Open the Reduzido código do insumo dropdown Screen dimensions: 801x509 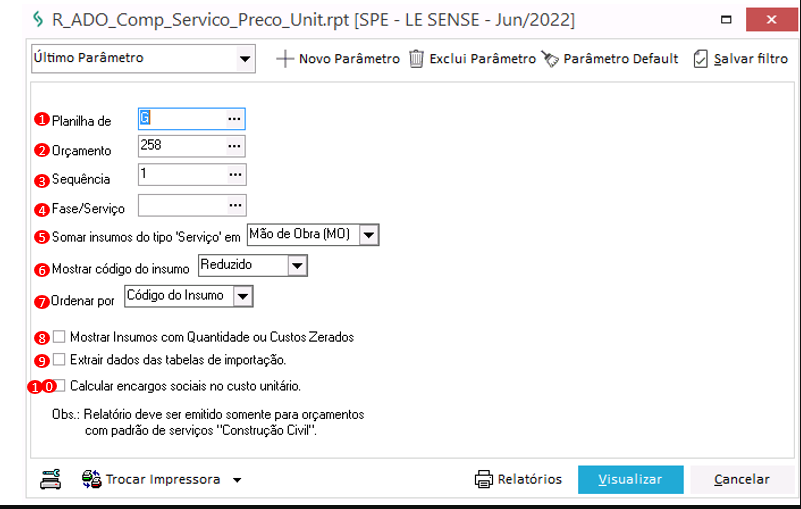pos(297,266)
